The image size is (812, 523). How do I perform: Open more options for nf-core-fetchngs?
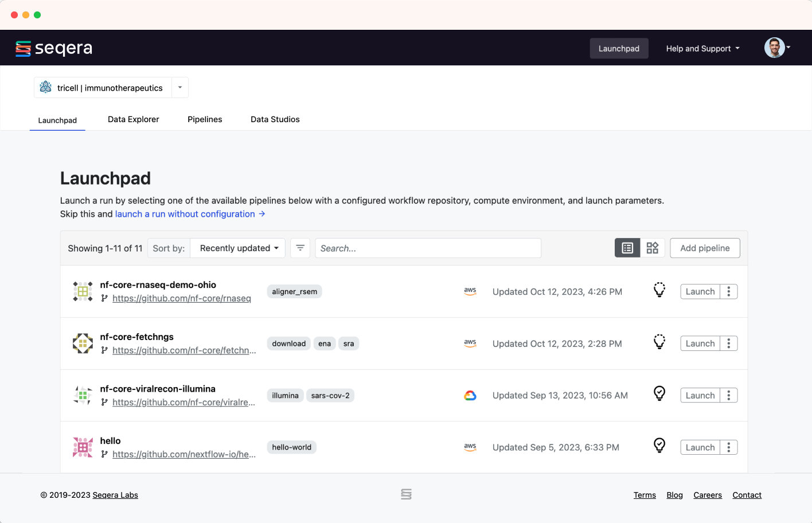729,344
